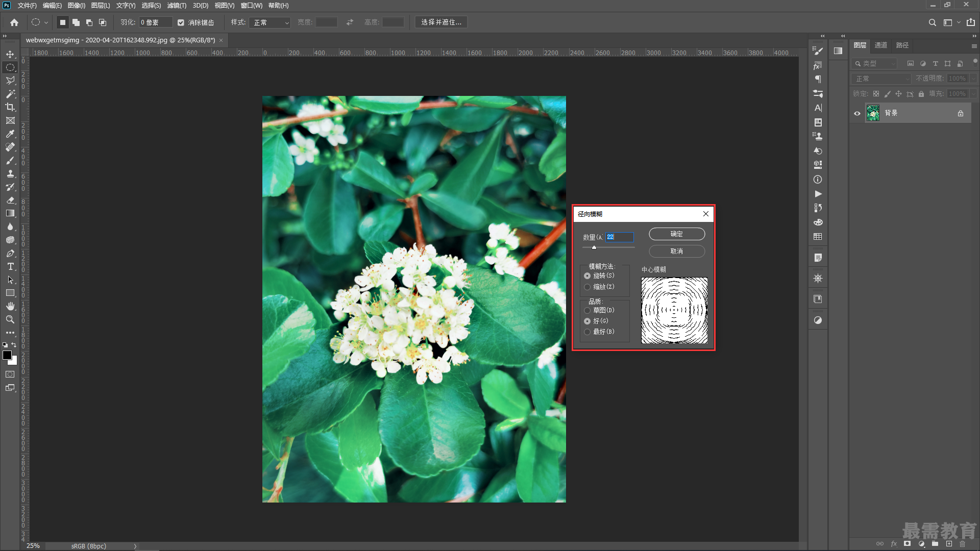
Task: Open the layer blend mode dropdown
Action: pos(881,79)
